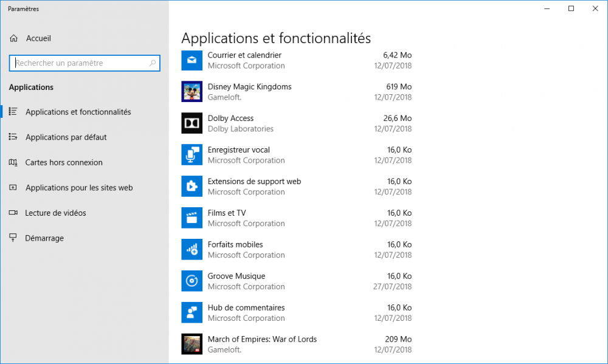This screenshot has width=608, height=364.
Task: Click the March of Empires game thumbnail
Action: click(x=192, y=345)
